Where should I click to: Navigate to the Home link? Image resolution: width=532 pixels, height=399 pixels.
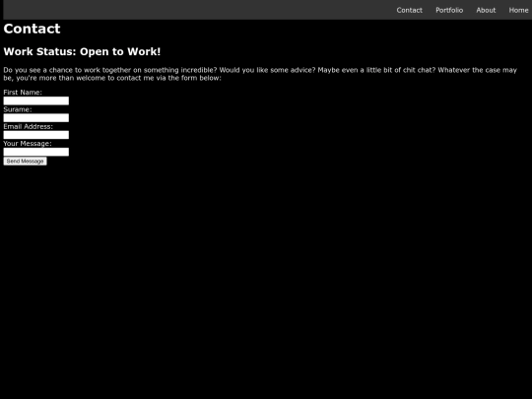point(518,10)
